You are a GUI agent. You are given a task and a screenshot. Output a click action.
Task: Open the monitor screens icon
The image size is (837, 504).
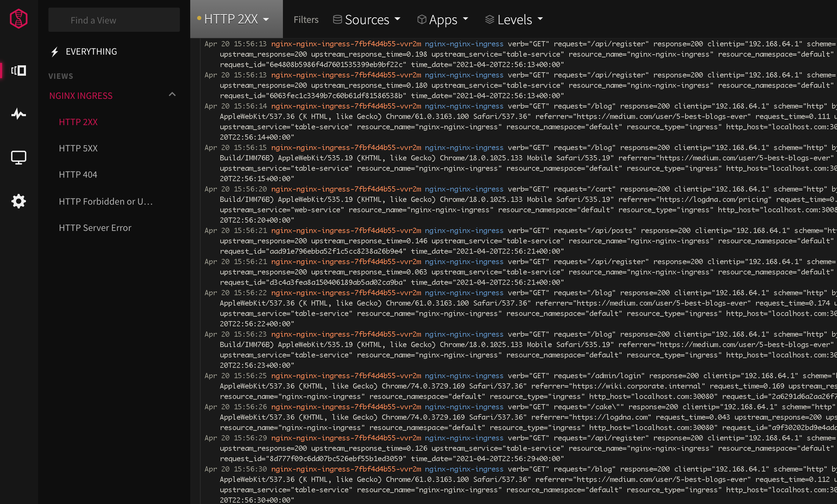click(x=19, y=158)
